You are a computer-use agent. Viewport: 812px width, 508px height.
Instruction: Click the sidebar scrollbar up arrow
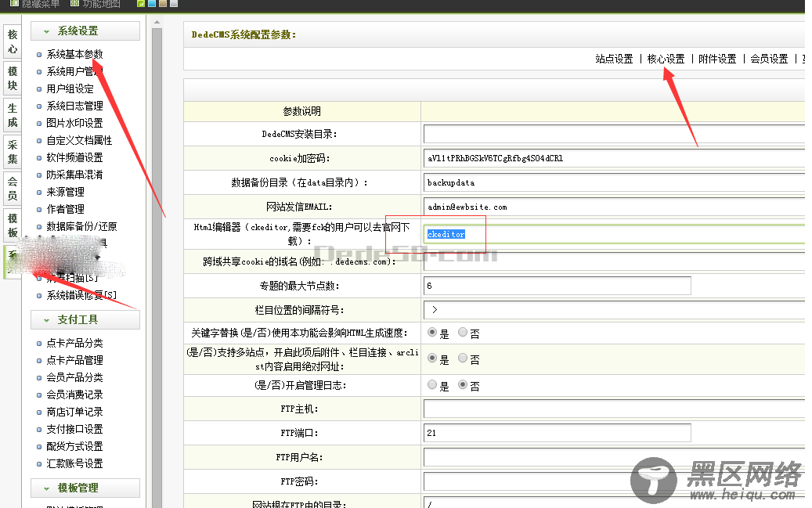click(x=157, y=22)
